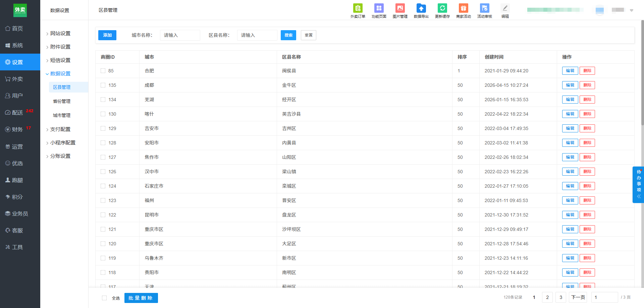This screenshot has height=308, width=644.
Task: Expand the 待办事项 side panel tab
Action: (639, 185)
